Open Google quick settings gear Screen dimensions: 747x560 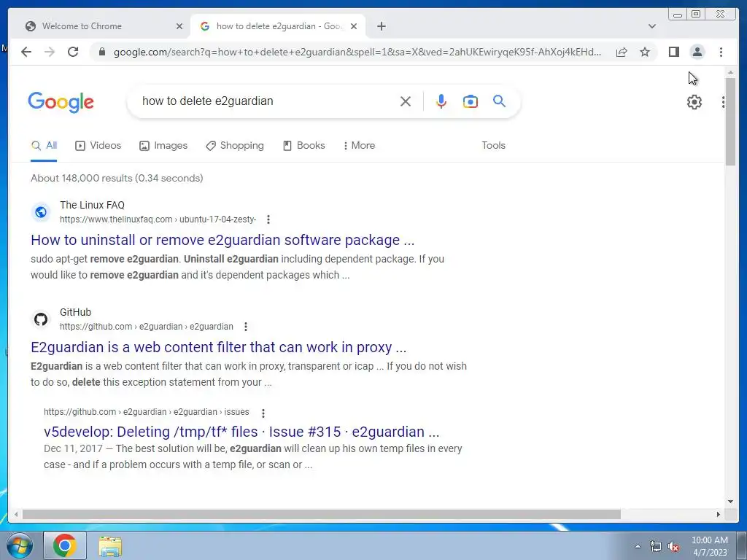point(694,102)
